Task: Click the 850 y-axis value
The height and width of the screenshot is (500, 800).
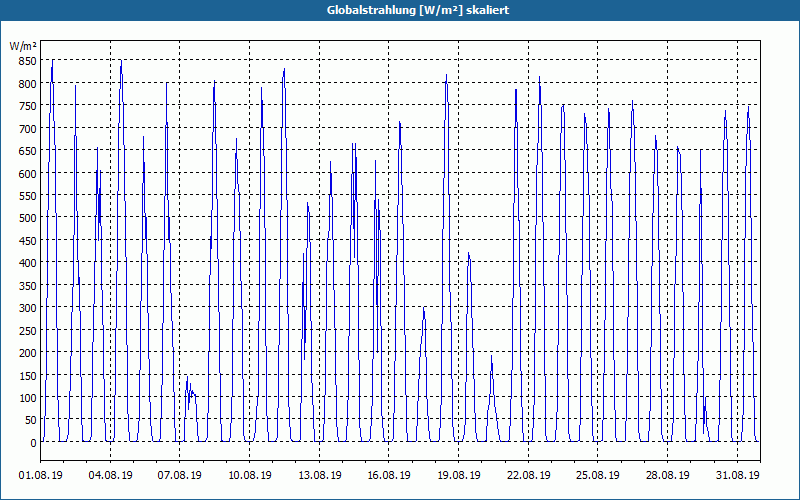Action: click(x=28, y=61)
